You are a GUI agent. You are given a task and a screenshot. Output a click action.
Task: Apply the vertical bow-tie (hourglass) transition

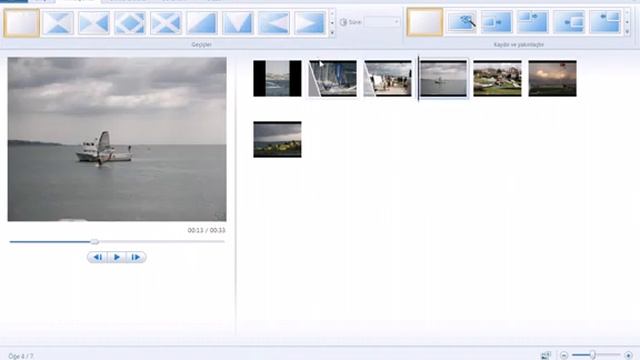pyautogui.click(x=58, y=23)
